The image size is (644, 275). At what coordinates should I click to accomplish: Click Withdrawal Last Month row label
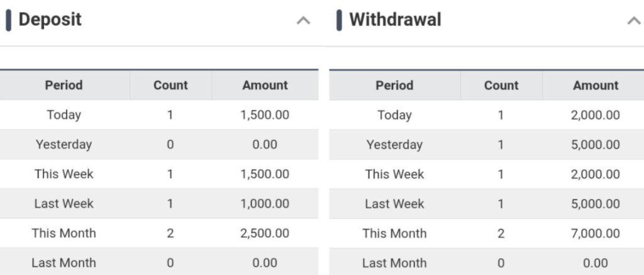394,263
